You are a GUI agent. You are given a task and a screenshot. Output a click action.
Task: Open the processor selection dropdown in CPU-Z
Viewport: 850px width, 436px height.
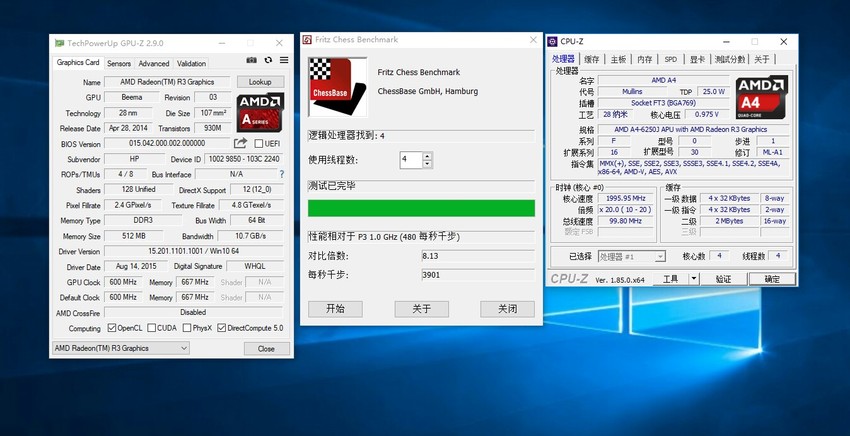[632, 257]
